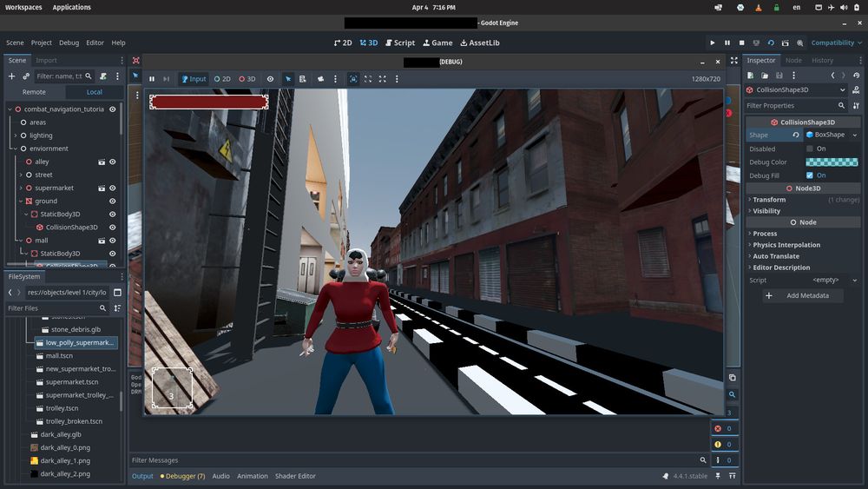Toggle embedded game on next play
The width and height of the screenshot is (868, 489).
pos(353,79)
